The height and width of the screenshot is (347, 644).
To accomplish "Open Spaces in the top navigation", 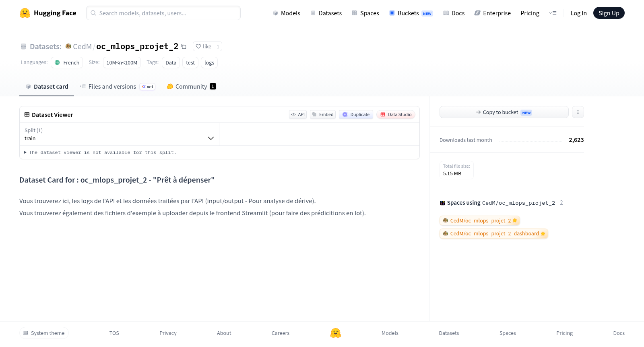I will (365, 13).
